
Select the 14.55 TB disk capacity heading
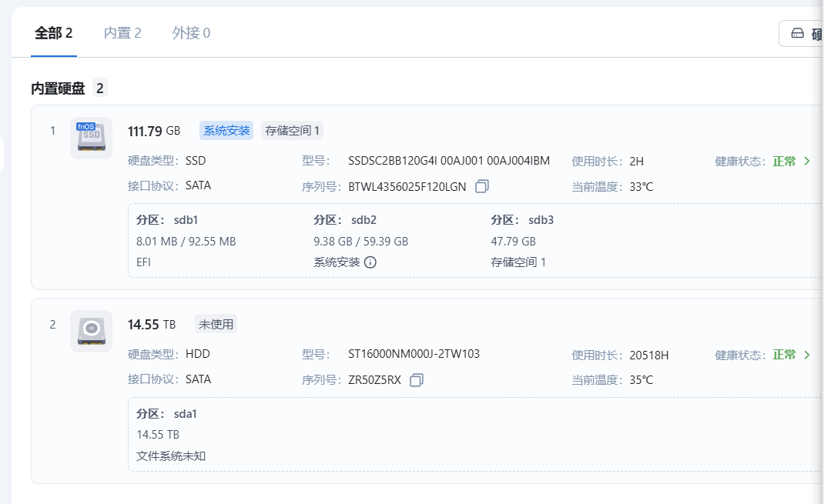tap(152, 325)
